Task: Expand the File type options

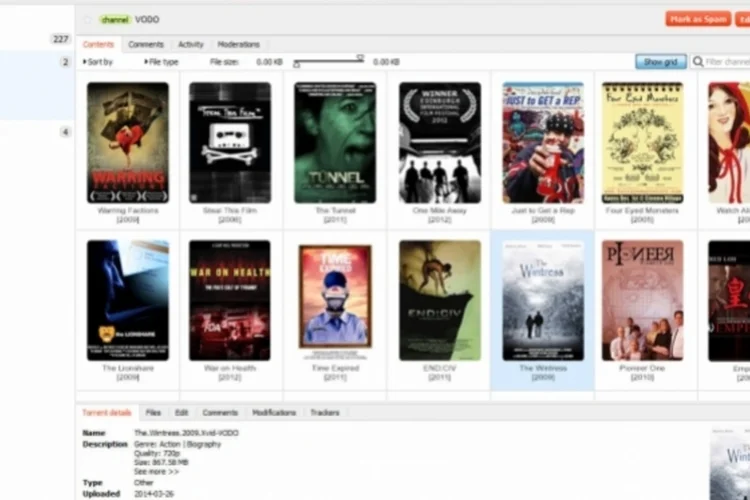Action: tap(161, 62)
